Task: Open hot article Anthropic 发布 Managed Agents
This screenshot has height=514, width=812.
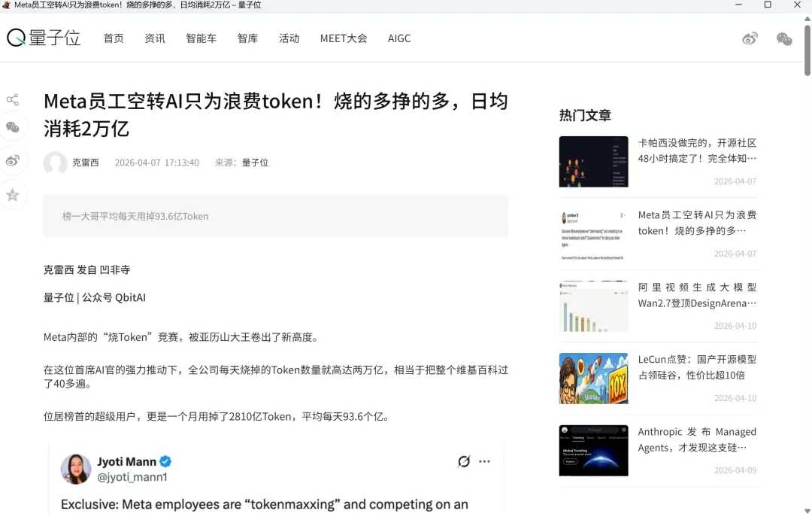Action: click(697, 439)
